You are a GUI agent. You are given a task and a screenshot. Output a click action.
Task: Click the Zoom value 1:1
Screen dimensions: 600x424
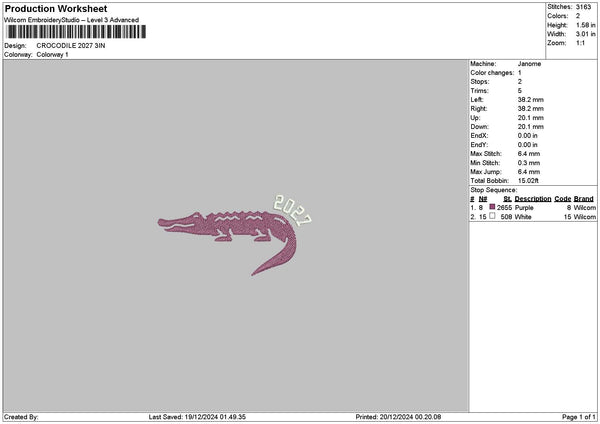coord(580,43)
